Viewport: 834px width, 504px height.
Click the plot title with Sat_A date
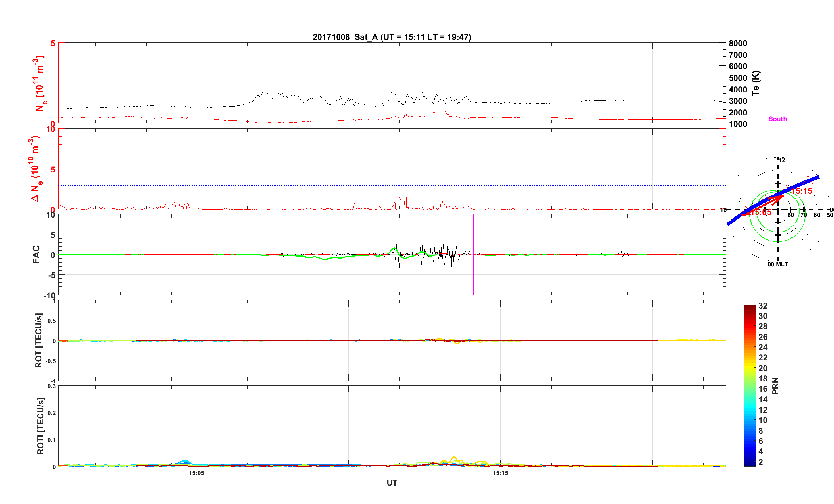[392, 37]
